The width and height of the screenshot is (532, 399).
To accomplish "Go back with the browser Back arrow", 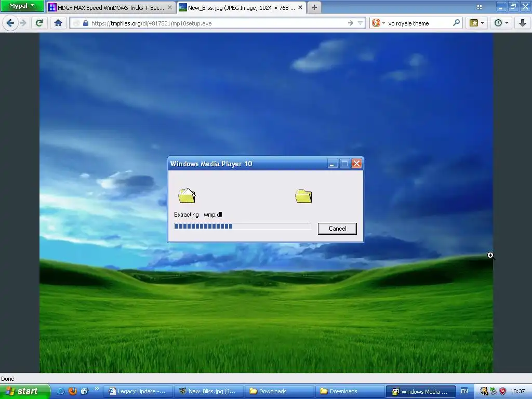I will [10, 23].
